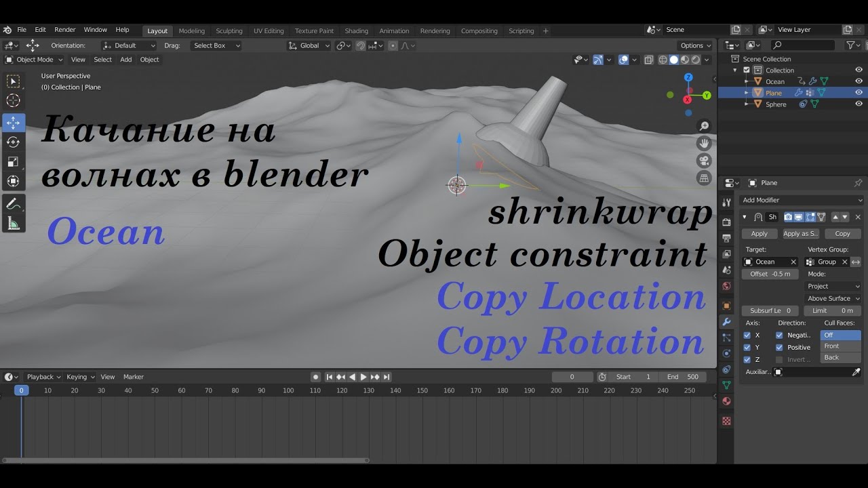Play the timeline animation
Viewport: 868px width, 488px height.
click(363, 377)
